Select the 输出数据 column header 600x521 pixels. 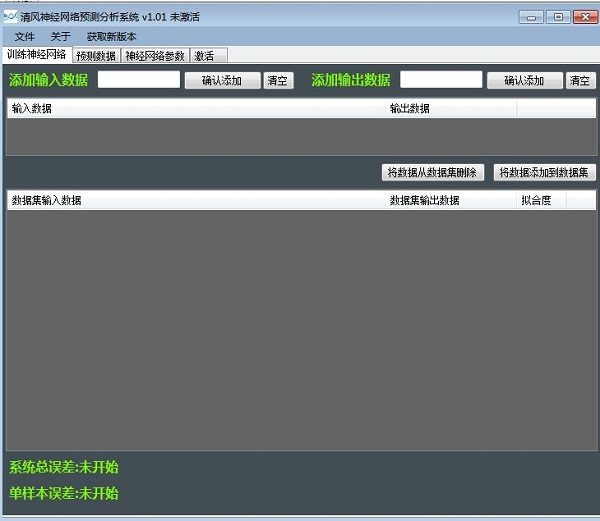pyautogui.click(x=452, y=109)
